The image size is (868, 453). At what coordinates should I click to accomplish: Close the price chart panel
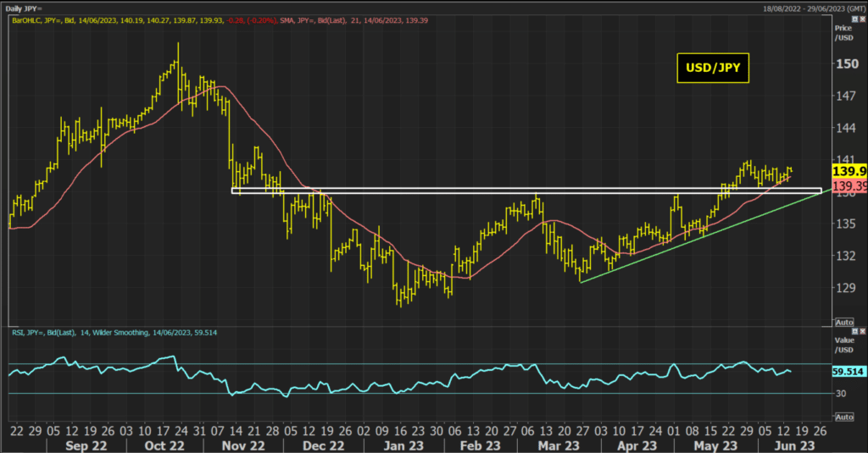pyautogui.click(x=862, y=19)
